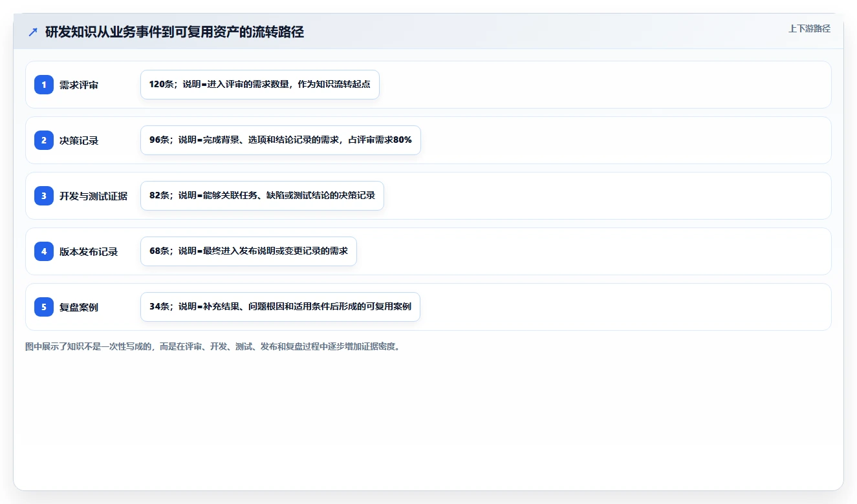Screen dimensions: 857x504
Task: Select the 开发与测试证据 step label
Action: [x=94, y=196]
